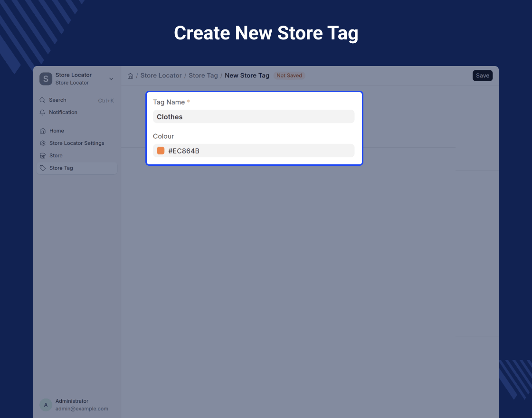Select Store Tag in sidebar
Image resolution: width=532 pixels, height=418 pixels.
(76, 168)
